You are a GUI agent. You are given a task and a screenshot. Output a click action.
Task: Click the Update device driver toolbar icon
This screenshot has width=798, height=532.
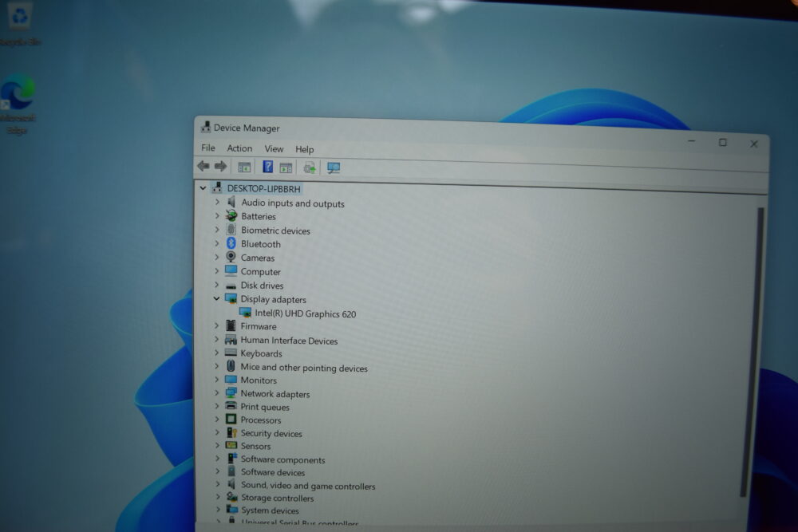point(310,167)
